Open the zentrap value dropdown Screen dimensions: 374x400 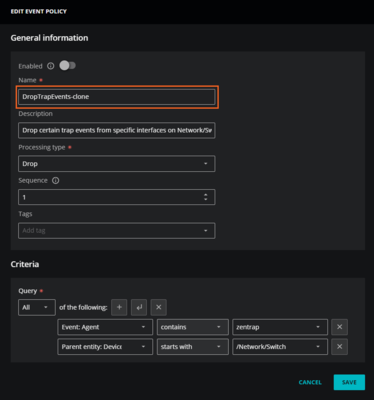(280, 327)
